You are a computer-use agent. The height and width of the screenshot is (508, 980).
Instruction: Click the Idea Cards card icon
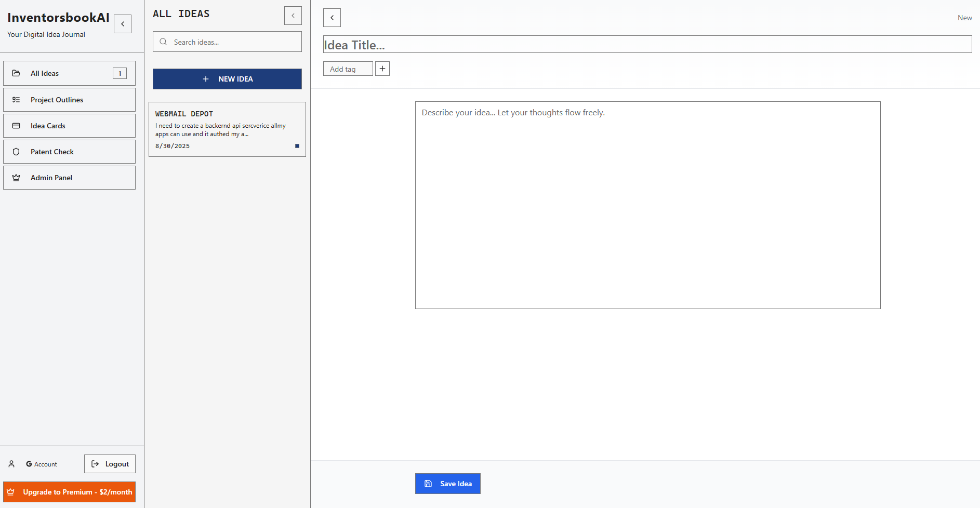pyautogui.click(x=16, y=126)
